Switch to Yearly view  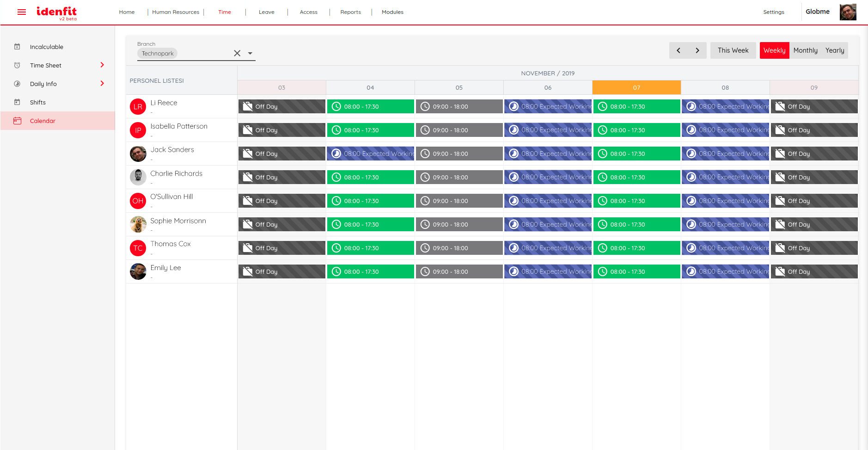pos(835,50)
